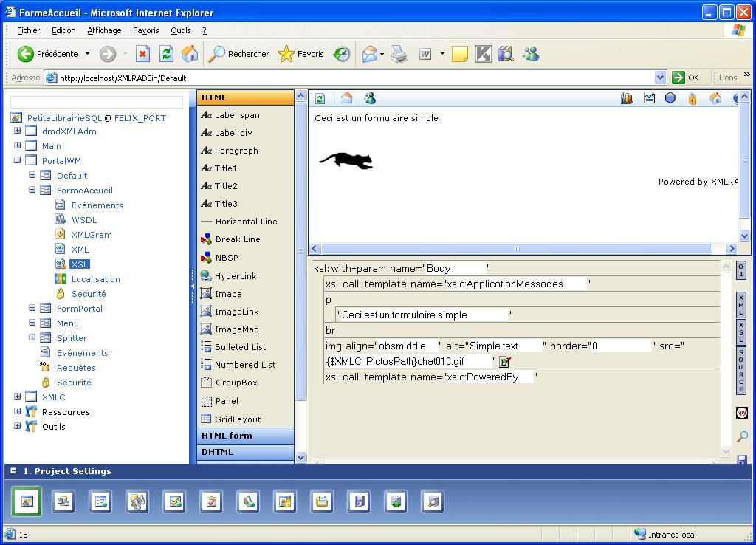Click the preview horizontal scrollbar

pyautogui.click(x=517, y=249)
